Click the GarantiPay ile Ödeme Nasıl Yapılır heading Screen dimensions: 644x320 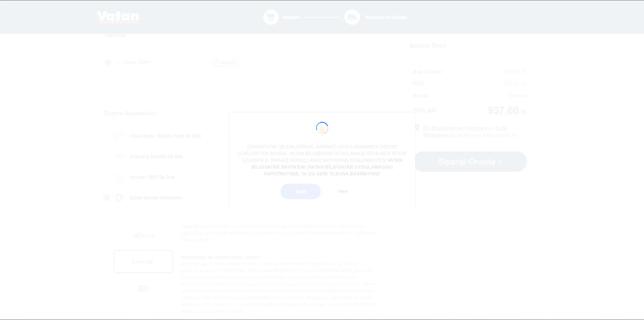click(221, 257)
